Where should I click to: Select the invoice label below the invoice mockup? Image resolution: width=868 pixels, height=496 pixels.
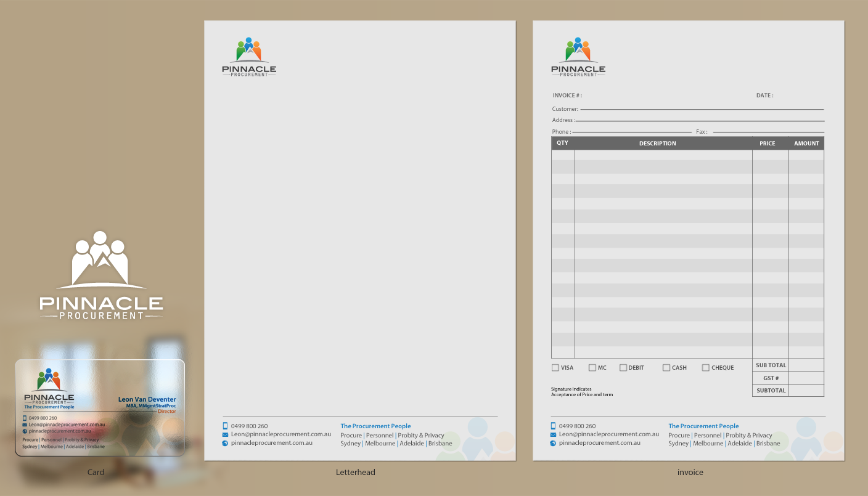pyautogui.click(x=690, y=472)
